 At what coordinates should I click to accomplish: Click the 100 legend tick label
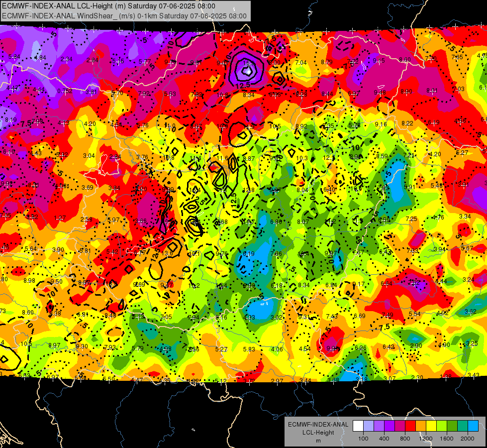click(363, 439)
